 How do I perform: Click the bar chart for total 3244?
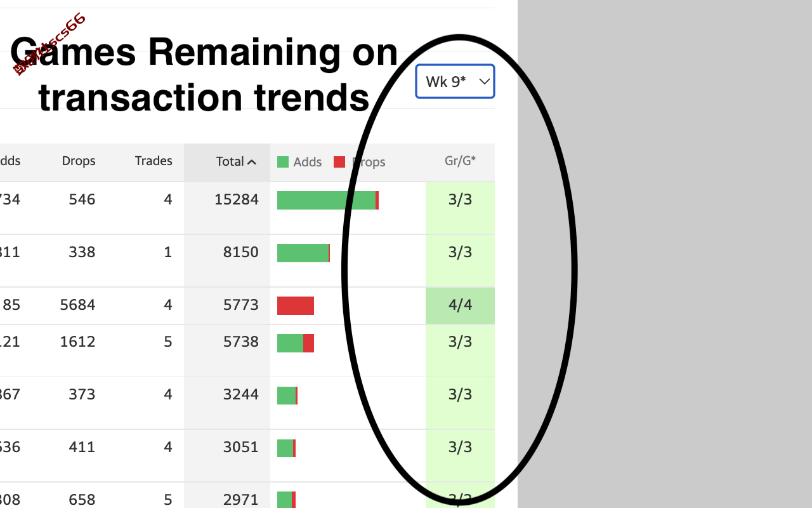pos(287,396)
